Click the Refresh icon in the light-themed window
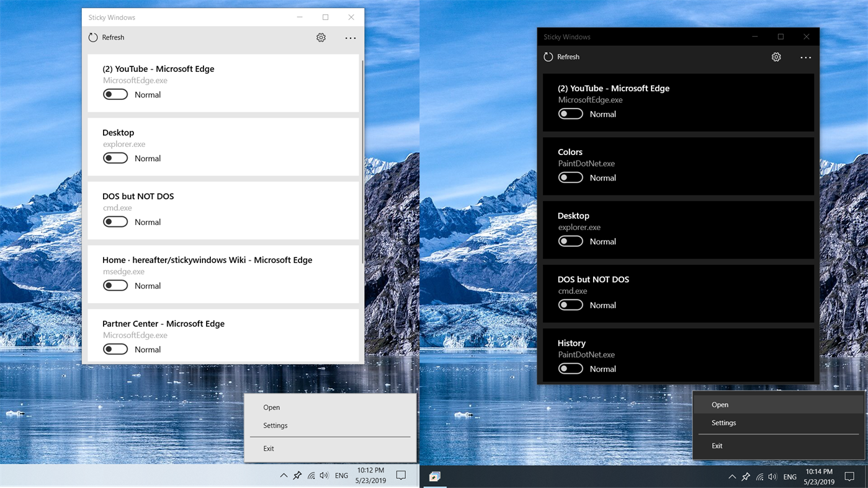Screen dimensions: 868x488 [x=92, y=37]
